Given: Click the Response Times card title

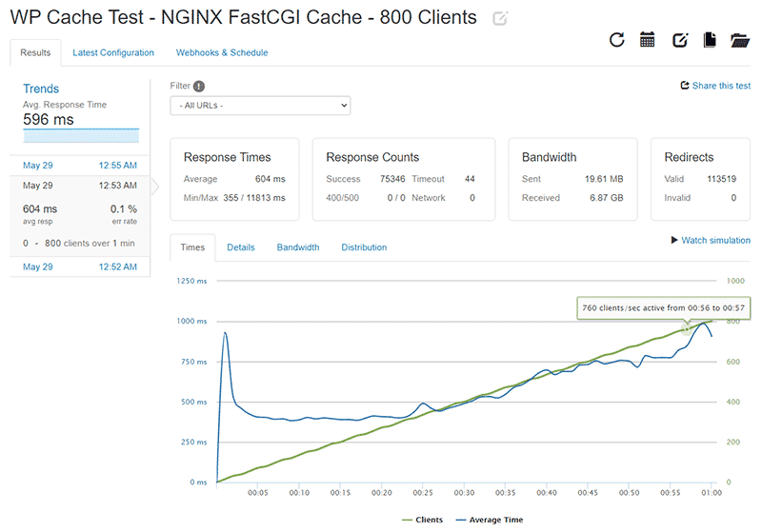Looking at the screenshot, I should 227,157.
